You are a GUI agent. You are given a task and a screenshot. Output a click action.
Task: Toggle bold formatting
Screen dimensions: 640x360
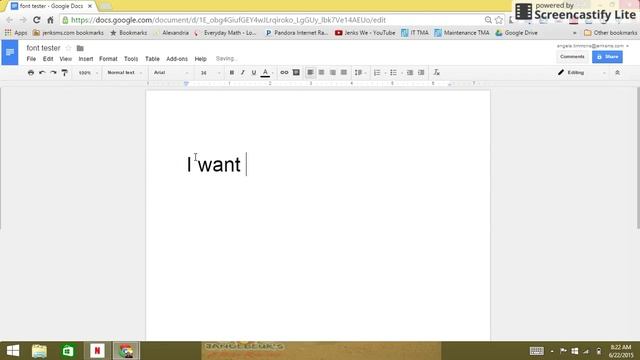[231, 73]
